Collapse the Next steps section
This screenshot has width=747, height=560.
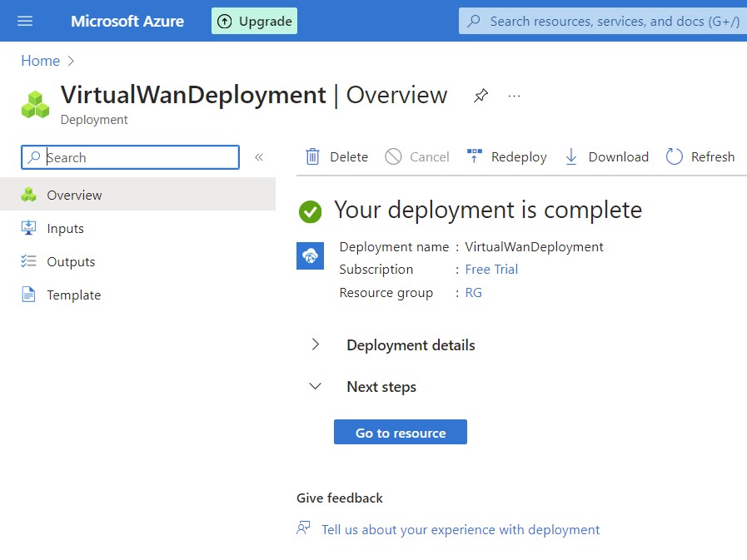click(316, 386)
